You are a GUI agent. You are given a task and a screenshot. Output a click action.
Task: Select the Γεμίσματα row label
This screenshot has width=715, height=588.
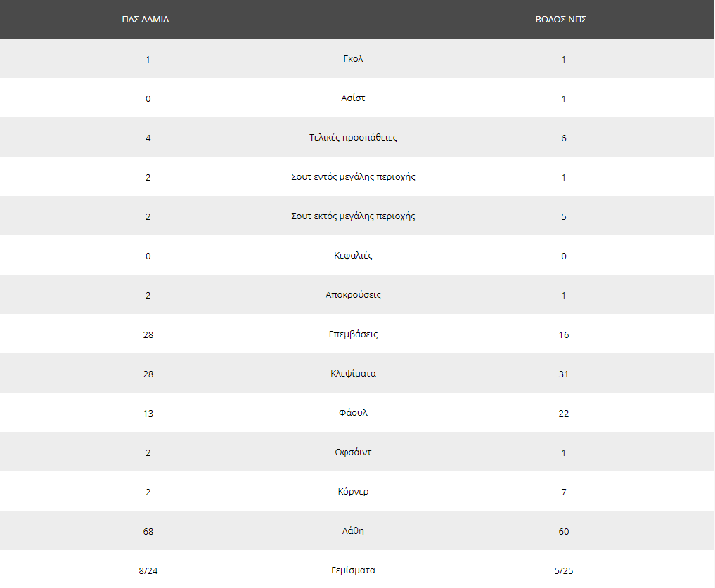click(x=353, y=570)
